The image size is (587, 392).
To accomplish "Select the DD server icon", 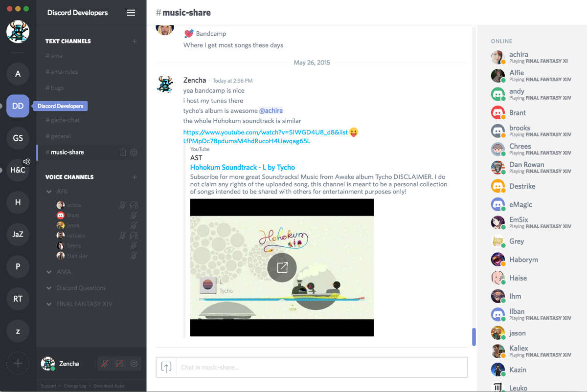I will pyautogui.click(x=18, y=106).
